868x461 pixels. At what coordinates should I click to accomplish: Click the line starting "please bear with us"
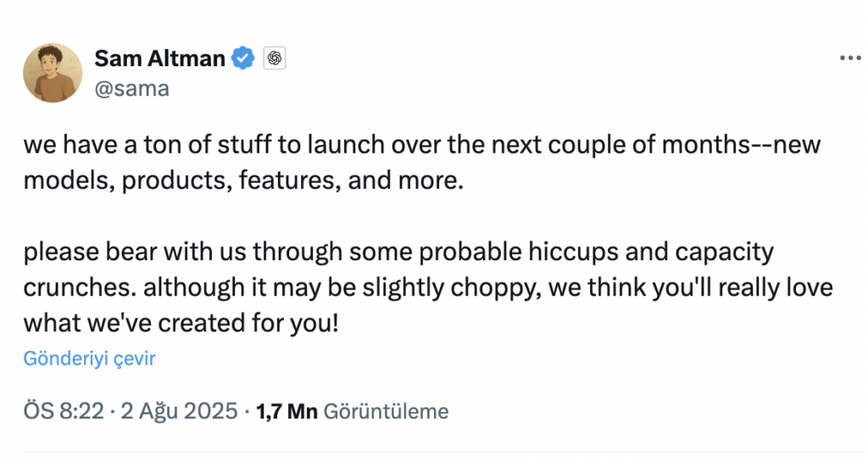pyautogui.click(x=398, y=253)
